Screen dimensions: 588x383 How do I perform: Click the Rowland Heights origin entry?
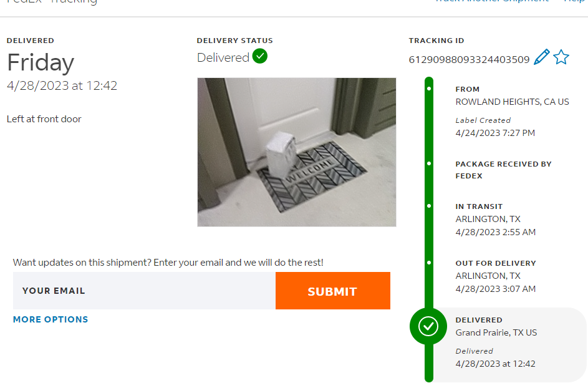point(512,102)
